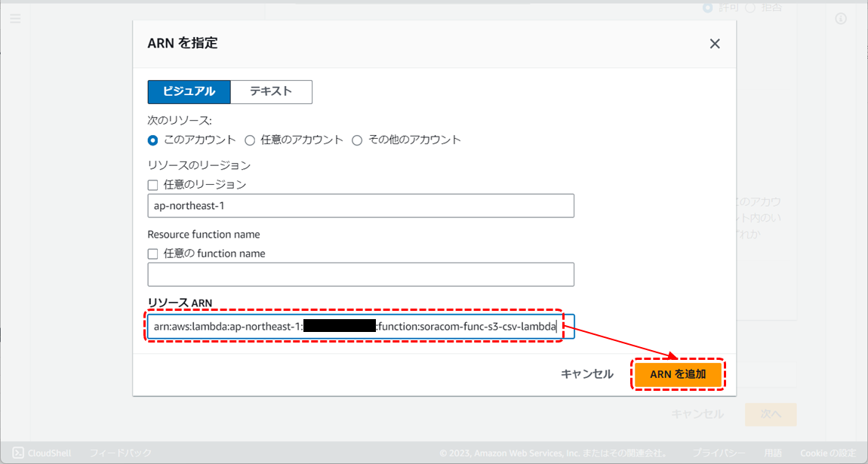
Task: Click the リソース ARN input field
Action: (361, 327)
